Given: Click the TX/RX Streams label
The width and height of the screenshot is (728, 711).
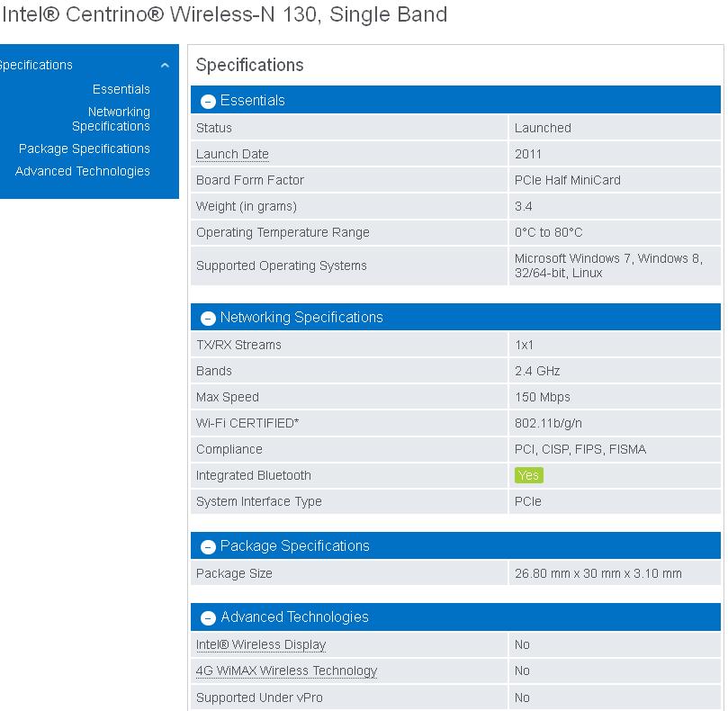Looking at the screenshot, I should pyautogui.click(x=238, y=345).
